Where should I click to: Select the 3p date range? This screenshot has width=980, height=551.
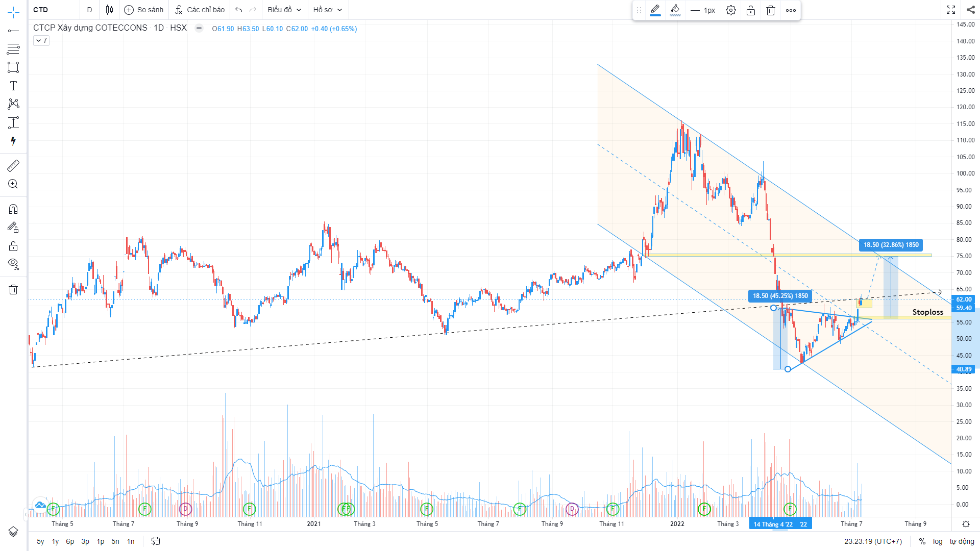coord(85,541)
